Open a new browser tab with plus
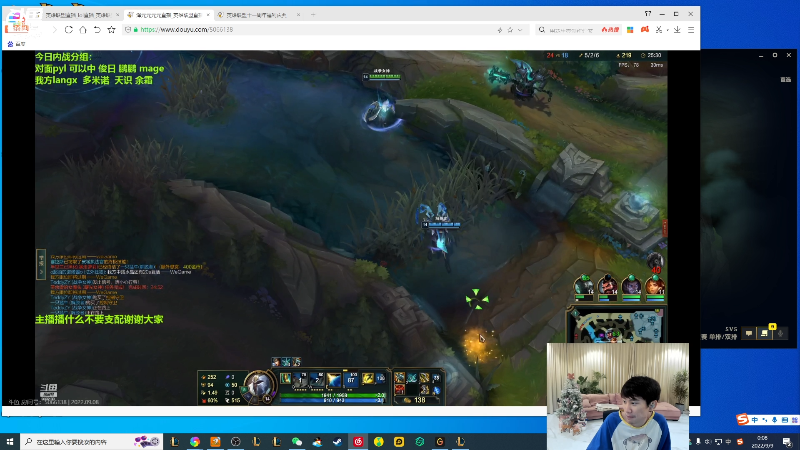The width and height of the screenshot is (800, 450). (x=313, y=15)
